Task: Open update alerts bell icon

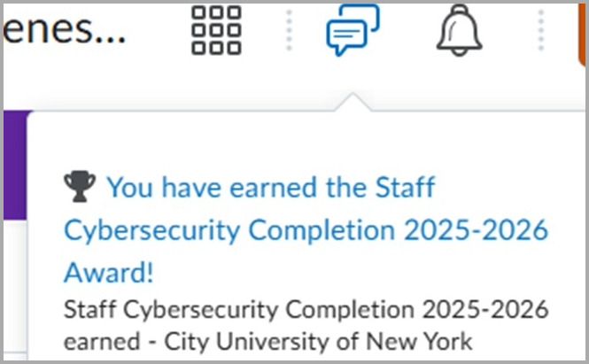Action: click(x=459, y=30)
